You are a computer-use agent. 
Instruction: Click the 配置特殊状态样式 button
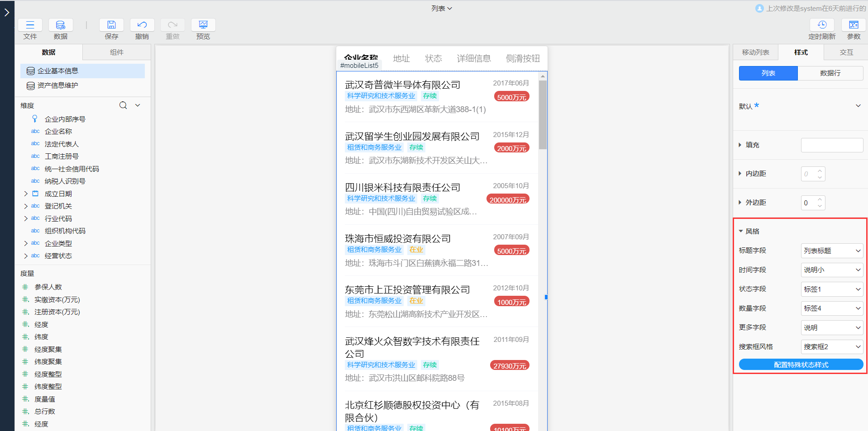[800, 364]
